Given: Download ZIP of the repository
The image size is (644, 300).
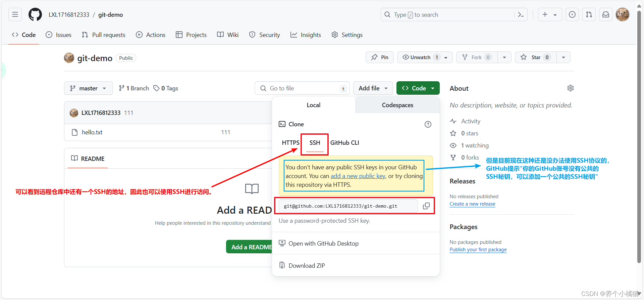Looking at the screenshot, I should click(302, 266).
